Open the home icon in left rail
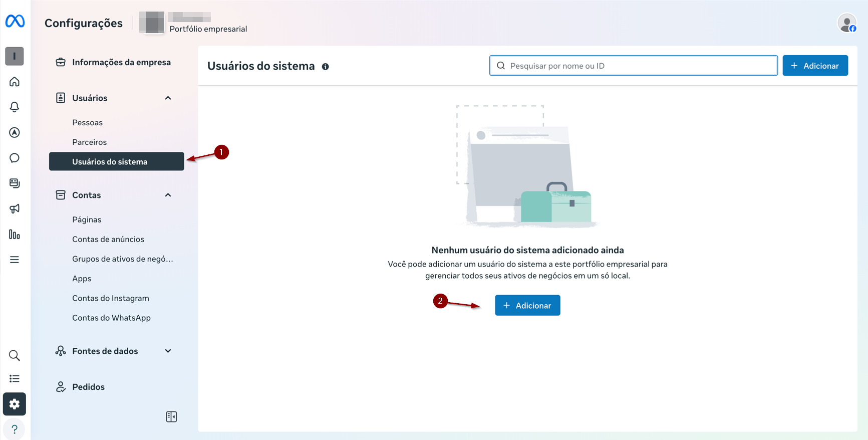The width and height of the screenshot is (868, 440). tap(15, 82)
